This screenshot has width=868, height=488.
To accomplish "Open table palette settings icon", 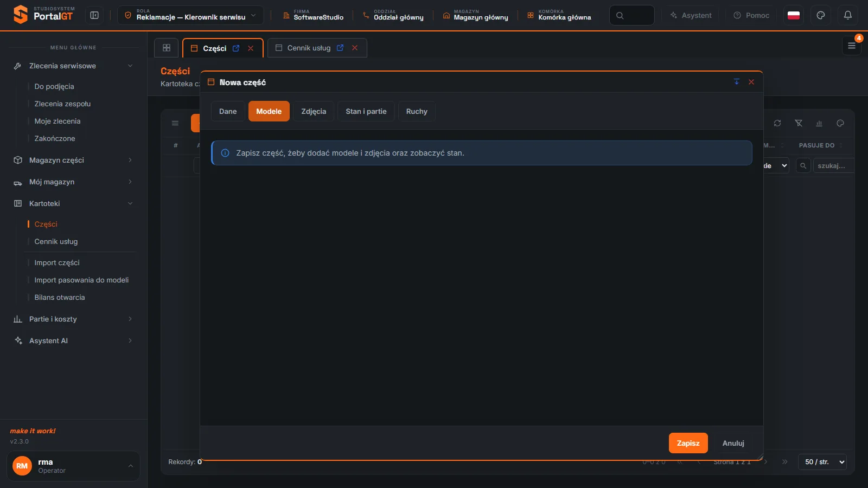I will [x=840, y=123].
